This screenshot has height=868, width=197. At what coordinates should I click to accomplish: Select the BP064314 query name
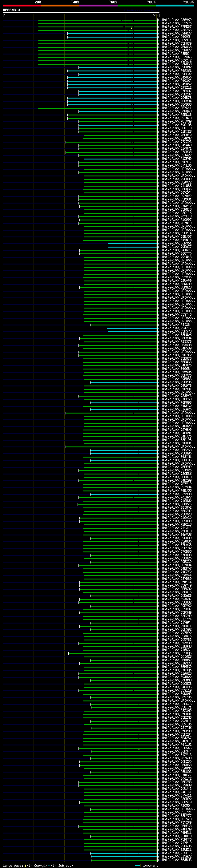click(x=11, y=10)
